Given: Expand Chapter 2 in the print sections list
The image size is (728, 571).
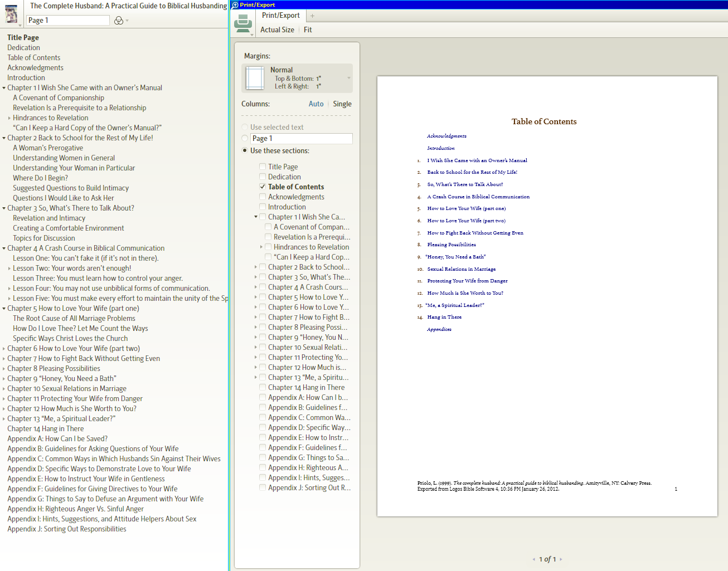Looking at the screenshot, I should [x=256, y=267].
